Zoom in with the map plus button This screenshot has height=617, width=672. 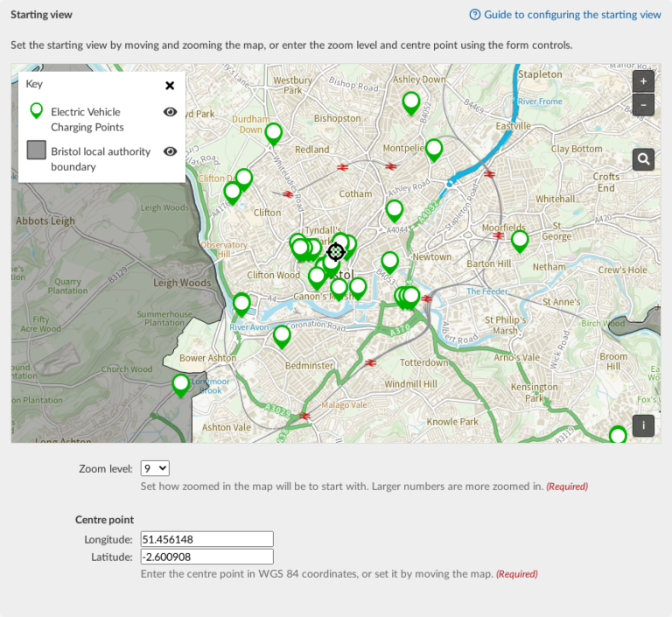(643, 81)
